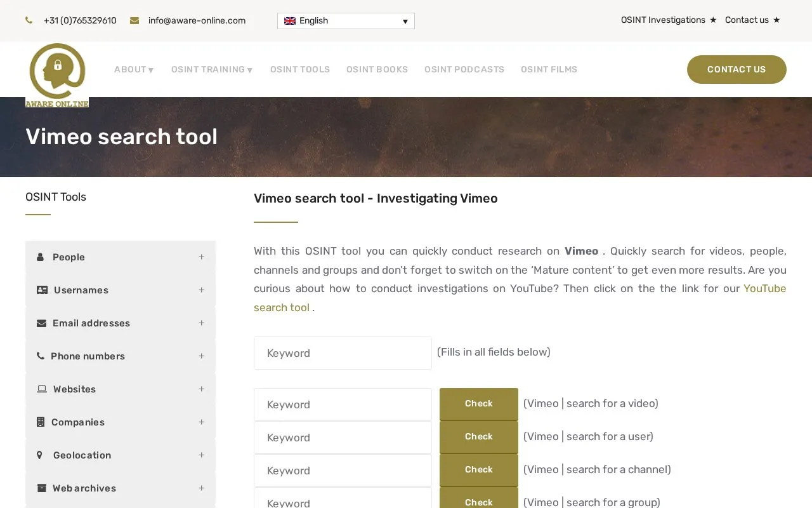Expand the Usernames section plus sign

point(201,290)
